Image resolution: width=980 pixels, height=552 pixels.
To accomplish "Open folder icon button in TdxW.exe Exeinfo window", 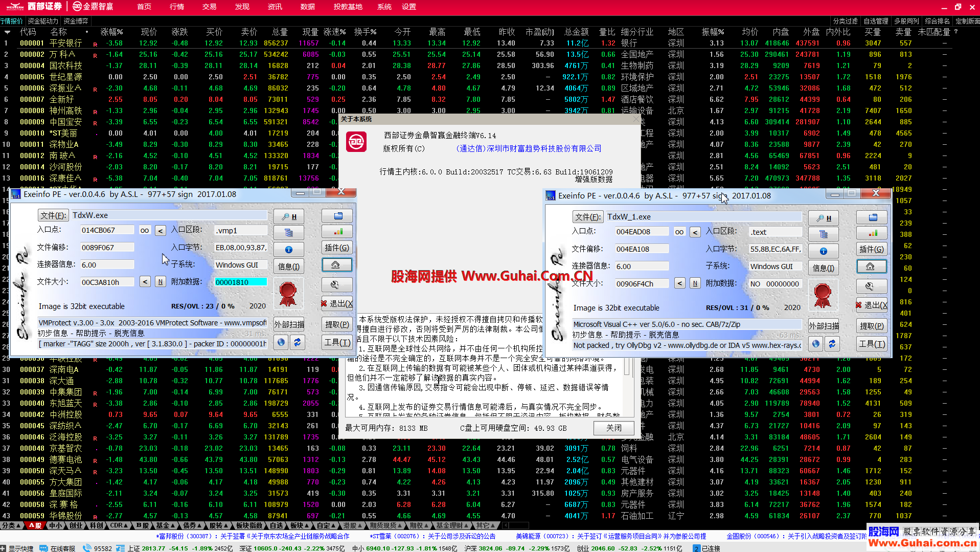I will click(337, 216).
